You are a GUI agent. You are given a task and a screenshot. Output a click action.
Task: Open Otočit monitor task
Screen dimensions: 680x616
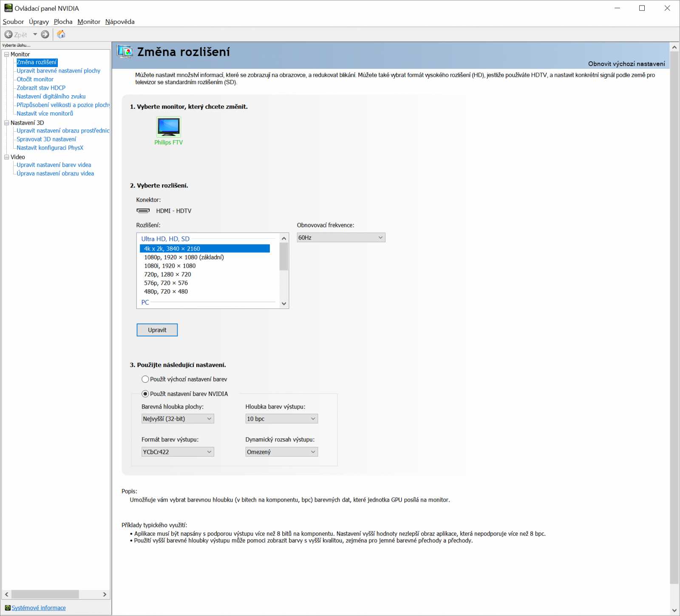35,79
